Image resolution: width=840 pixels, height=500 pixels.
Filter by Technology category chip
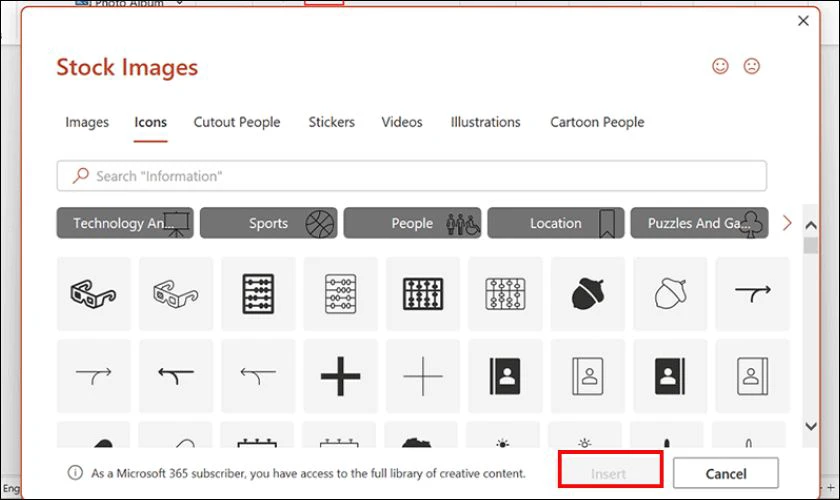click(x=125, y=223)
